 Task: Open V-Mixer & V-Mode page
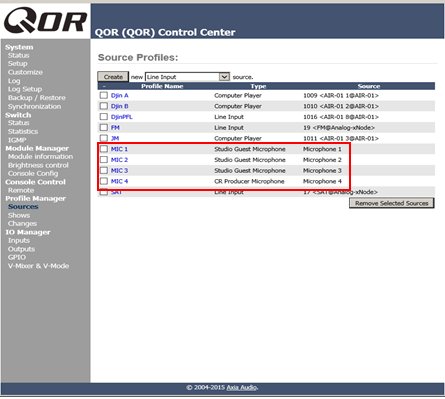pyautogui.click(x=38, y=266)
